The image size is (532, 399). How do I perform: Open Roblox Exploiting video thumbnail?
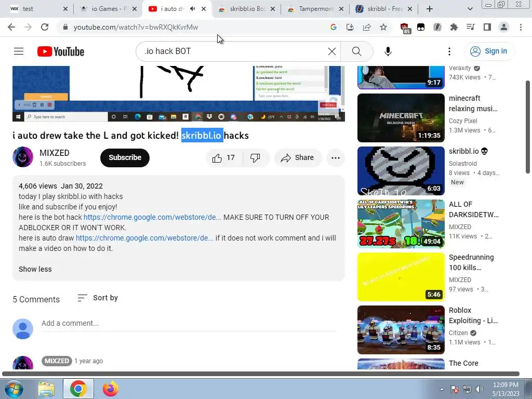(401, 330)
